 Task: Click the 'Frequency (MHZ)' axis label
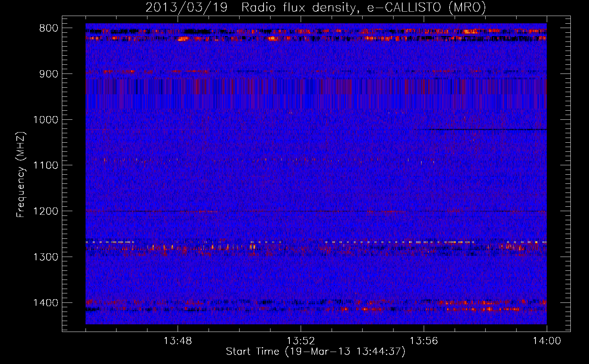tap(21, 175)
